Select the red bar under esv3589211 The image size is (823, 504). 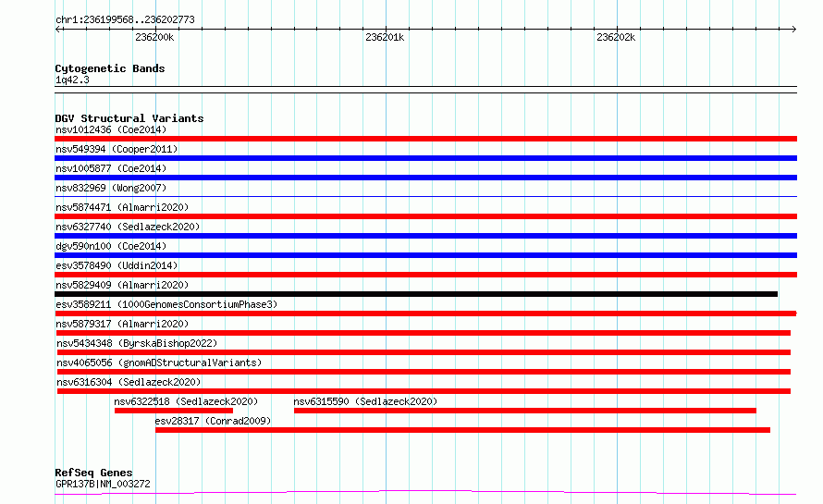[425, 313]
